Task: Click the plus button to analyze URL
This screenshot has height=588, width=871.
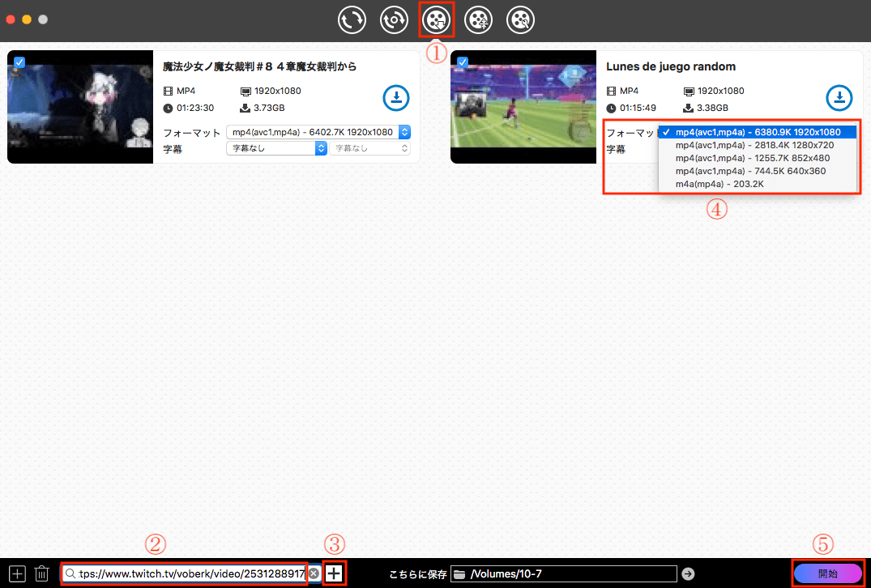Action: (x=334, y=573)
